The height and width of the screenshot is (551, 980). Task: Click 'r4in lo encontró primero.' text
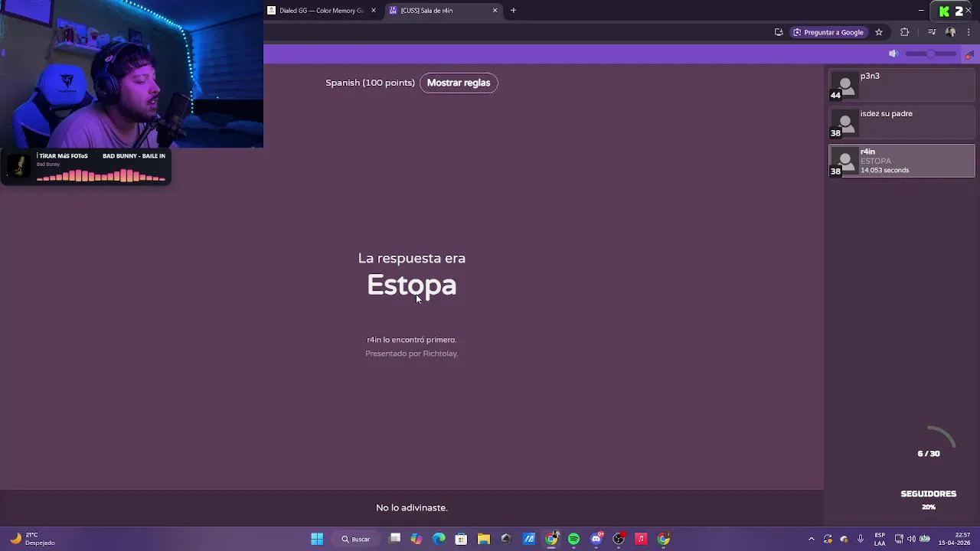(x=411, y=340)
